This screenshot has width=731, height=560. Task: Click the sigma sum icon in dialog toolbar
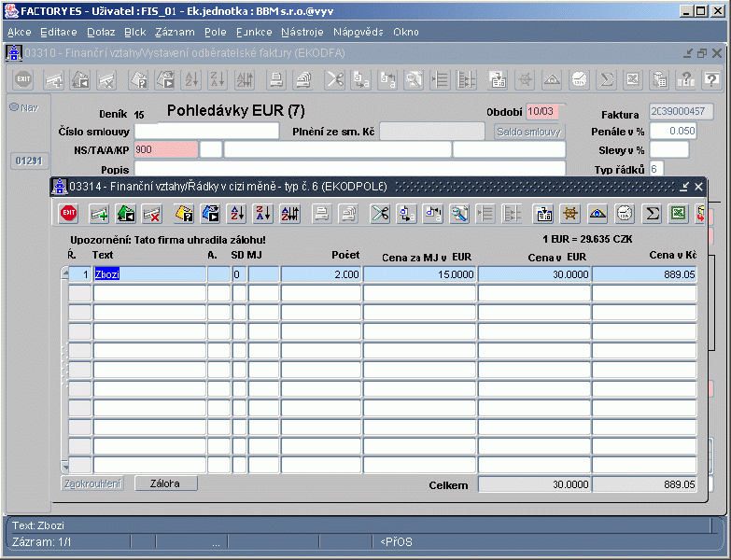[652, 214]
